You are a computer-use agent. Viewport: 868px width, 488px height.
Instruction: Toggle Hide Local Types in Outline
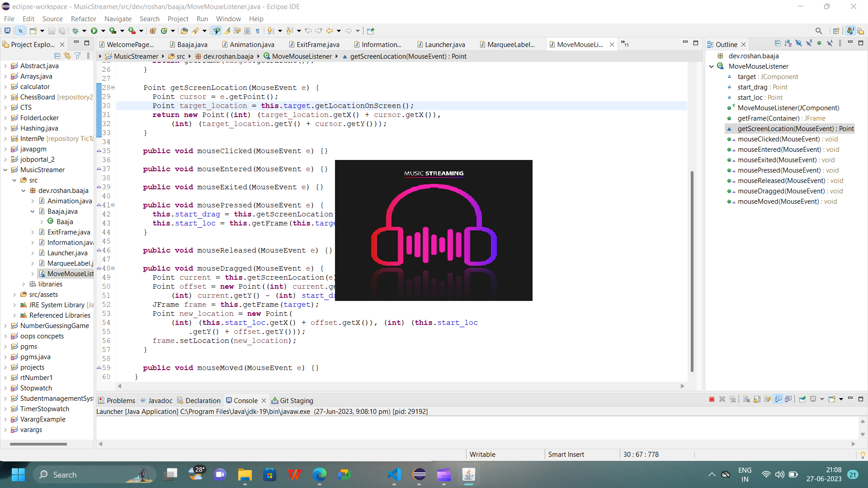pyautogui.click(x=830, y=43)
